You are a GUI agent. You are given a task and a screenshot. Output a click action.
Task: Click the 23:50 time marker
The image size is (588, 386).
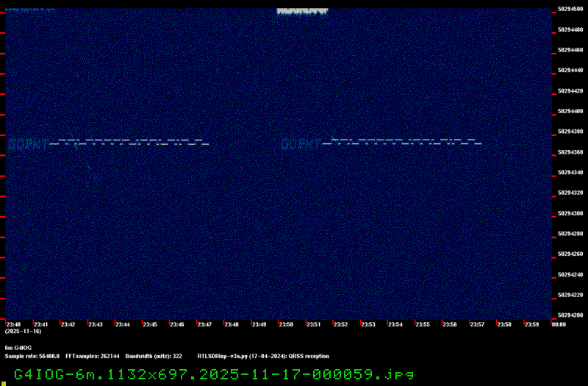[x=285, y=324]
